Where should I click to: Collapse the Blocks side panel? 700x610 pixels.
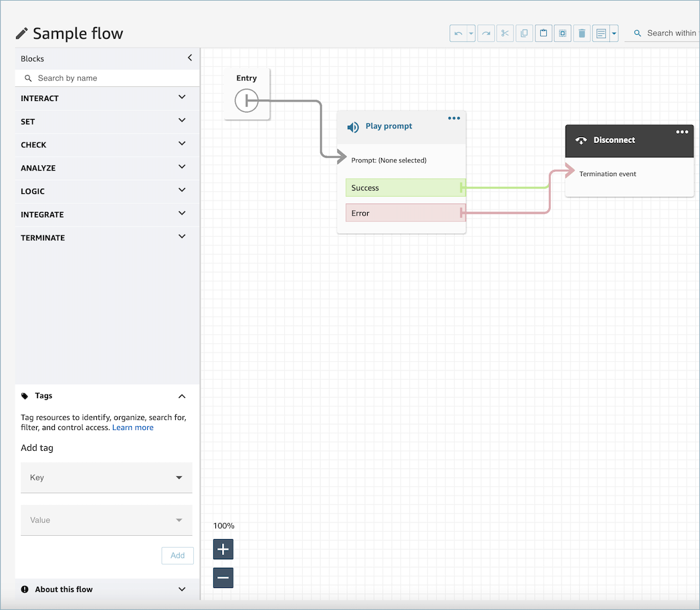coord(190,58)
